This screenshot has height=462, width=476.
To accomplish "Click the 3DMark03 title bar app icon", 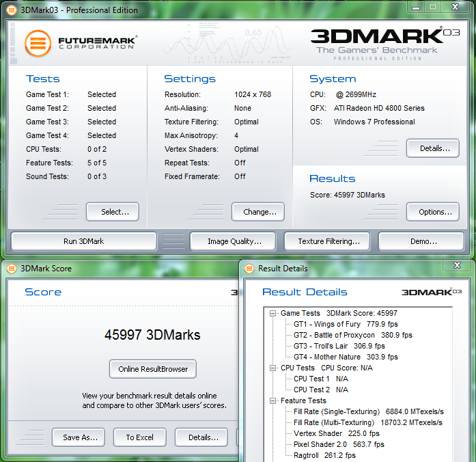I will tap(12, 10).
